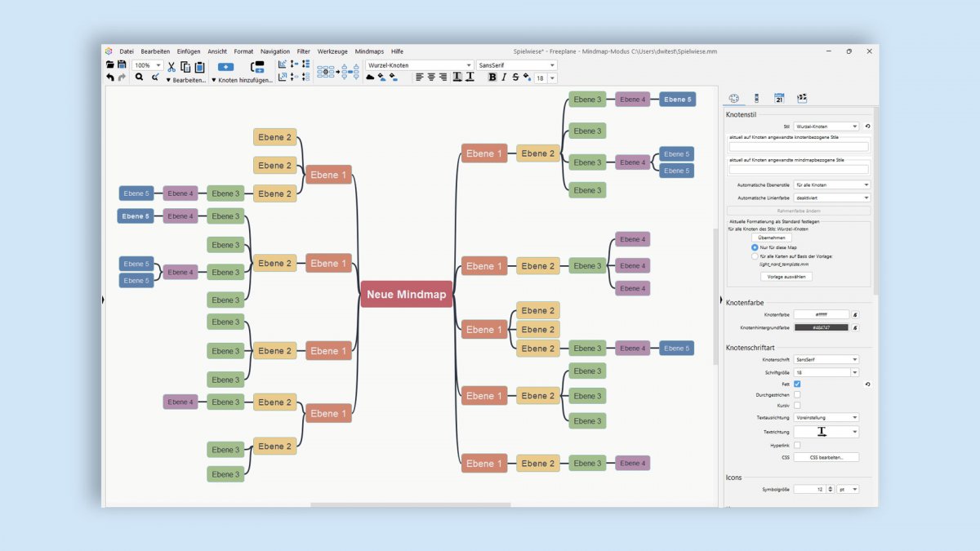
Task: Click the search magnifier toolbar icon
Action: click(139, 77)
